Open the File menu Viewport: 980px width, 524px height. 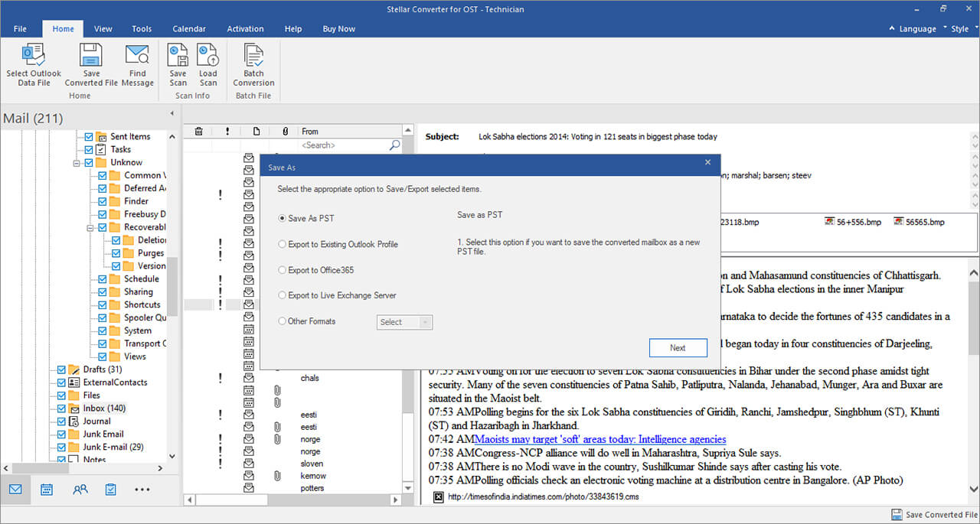point(21,29)
